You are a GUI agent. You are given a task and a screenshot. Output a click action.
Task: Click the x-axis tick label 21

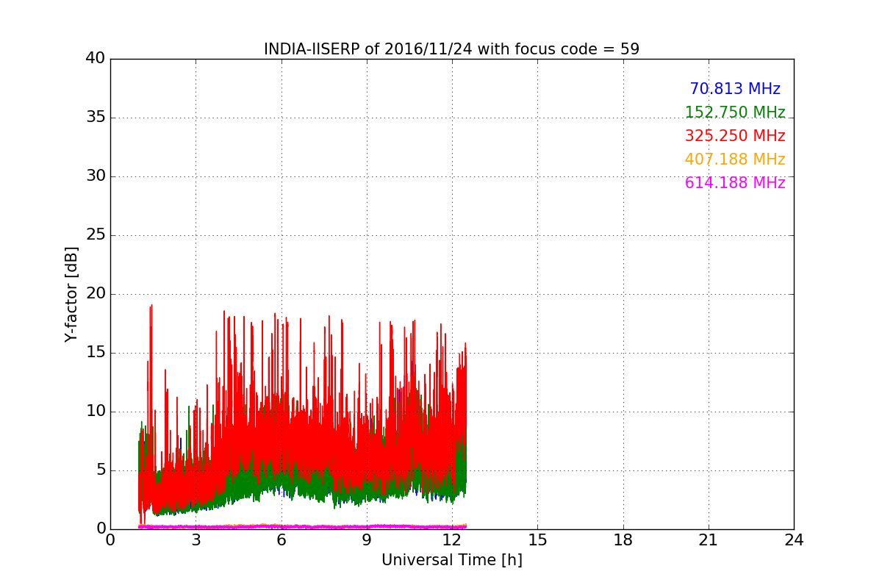click(709, 540)
